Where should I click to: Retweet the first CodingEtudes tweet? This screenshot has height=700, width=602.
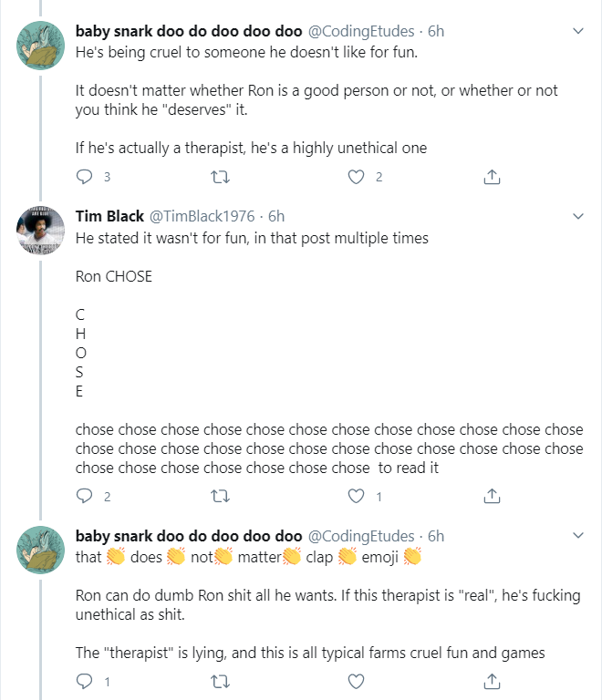[220, 177]
